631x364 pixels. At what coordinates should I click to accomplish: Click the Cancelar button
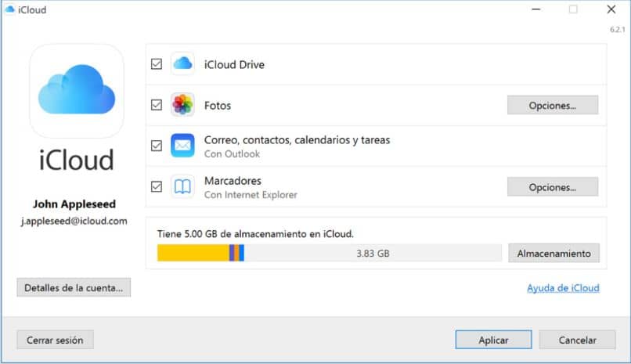pyautogui.click(x=577, y=340)
